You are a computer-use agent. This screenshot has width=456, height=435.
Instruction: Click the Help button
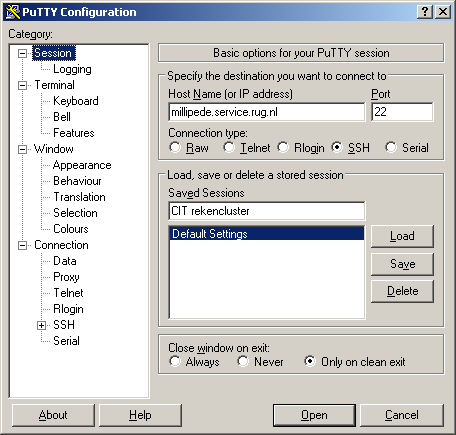click(140, 415)
